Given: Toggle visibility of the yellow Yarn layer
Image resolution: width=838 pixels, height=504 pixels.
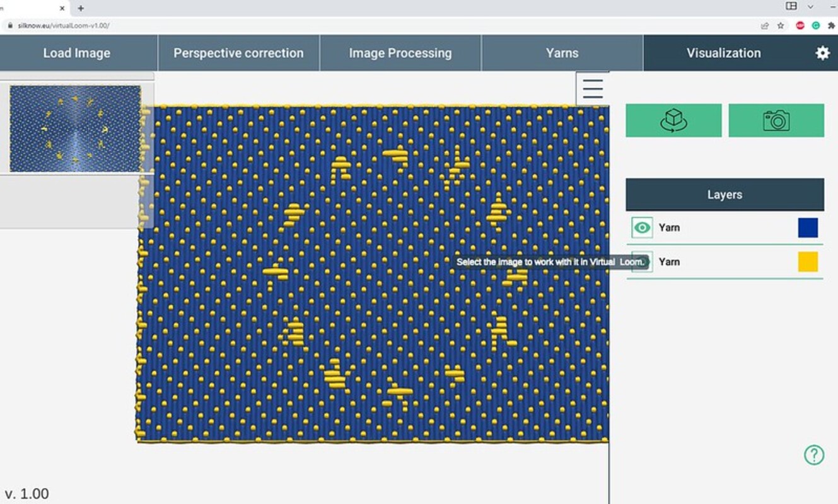Looking at the screenshot, I should coord(642,261).
